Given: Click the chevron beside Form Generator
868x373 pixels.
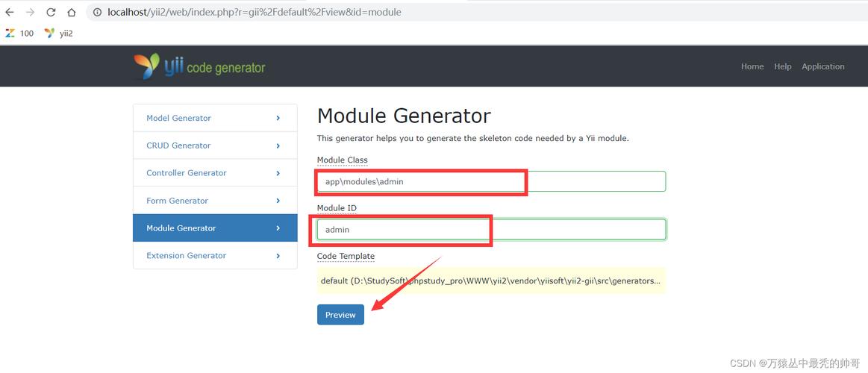Looking at the screenshot, I should (x=278, y=201).
